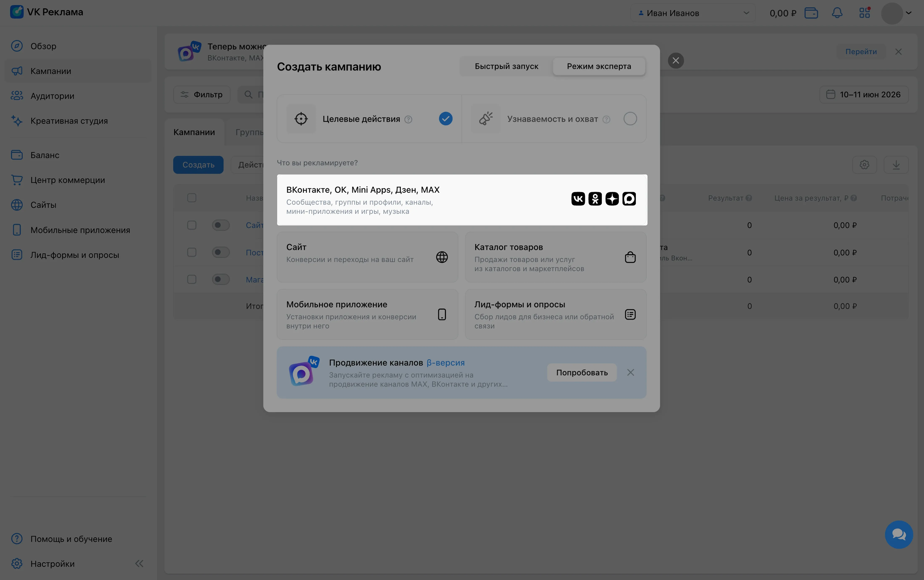
Task: Click the MAX logo icon on the card
Action: (x=629, y=199)
